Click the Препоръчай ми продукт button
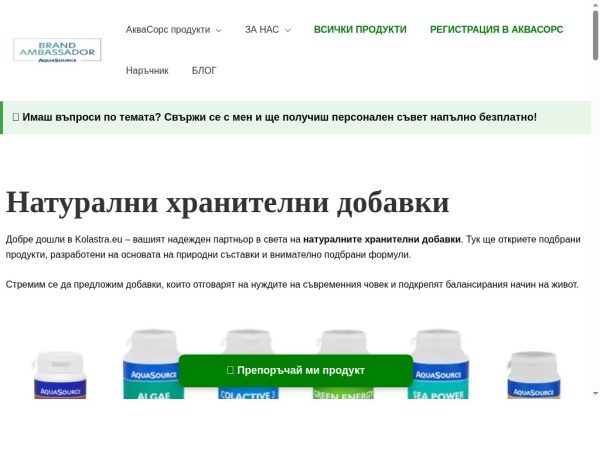Screen dimensions: 600x450 296,370
